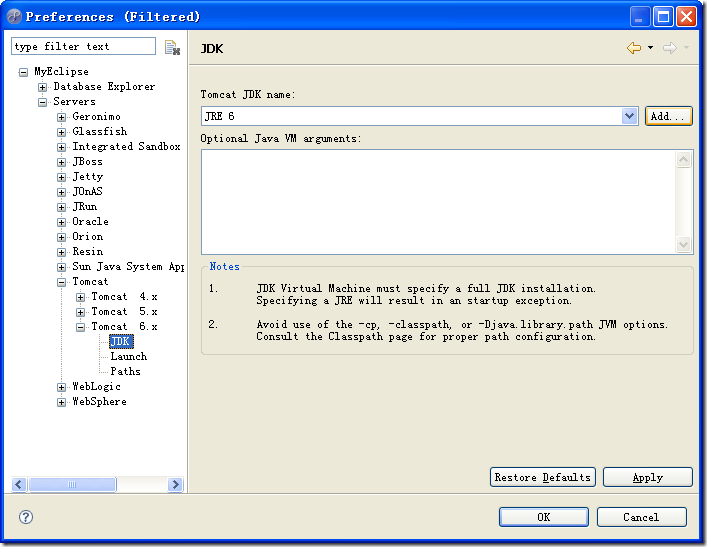Open the Tomcat JDK name dropdown

click(629, 116)
